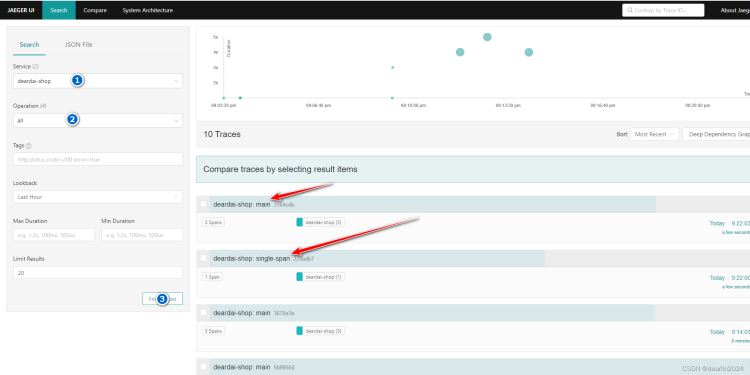Open the Lookback dropdown showing Last Hour
Screen dimensions: 750x375
coord(98,197)
